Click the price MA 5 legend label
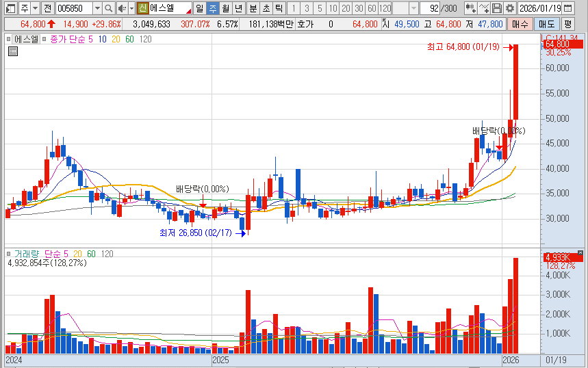 pyautogui.click(x=90, y=40)
